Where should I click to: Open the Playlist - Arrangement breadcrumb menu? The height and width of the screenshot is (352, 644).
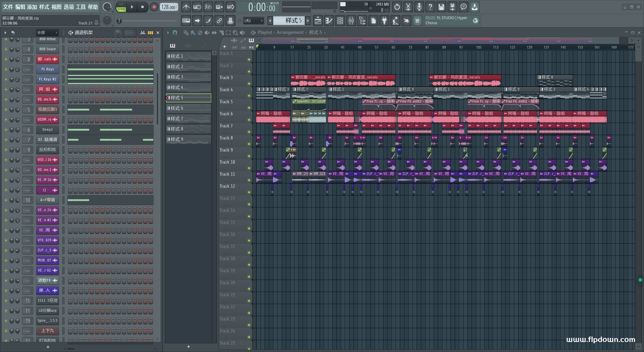(x=280, y=33)
